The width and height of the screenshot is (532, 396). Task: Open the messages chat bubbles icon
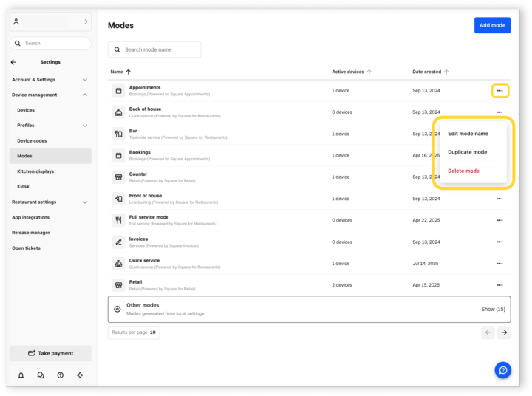[x=41, y=375]
